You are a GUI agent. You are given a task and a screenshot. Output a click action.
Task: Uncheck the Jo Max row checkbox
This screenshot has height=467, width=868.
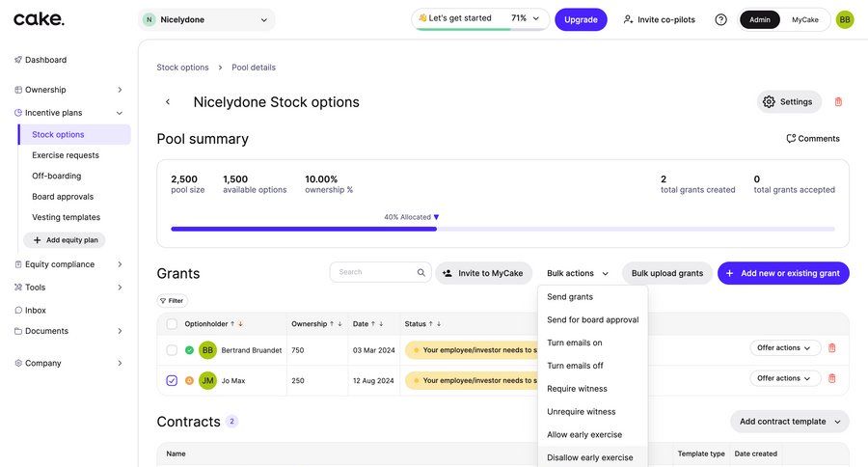(172, 381)
